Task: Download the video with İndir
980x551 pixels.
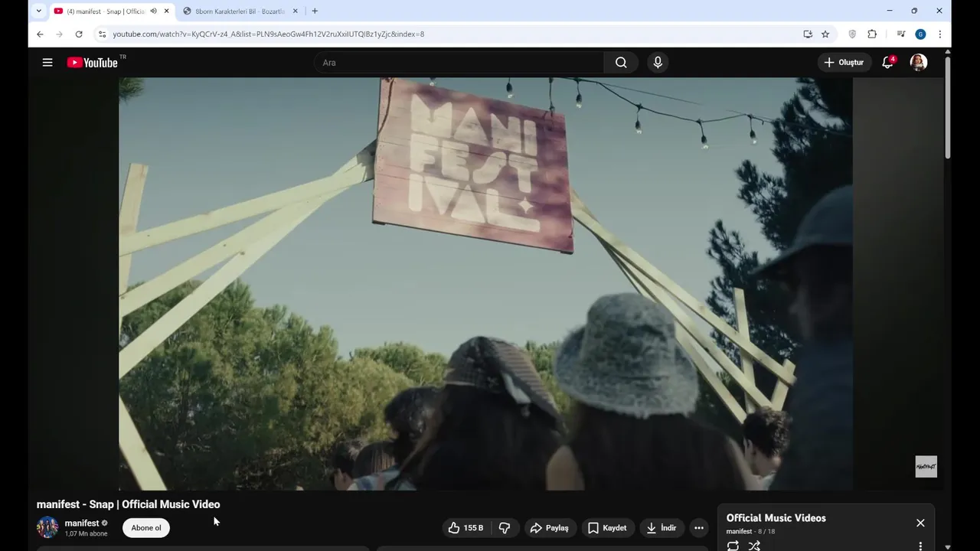Action: (661, 528)
